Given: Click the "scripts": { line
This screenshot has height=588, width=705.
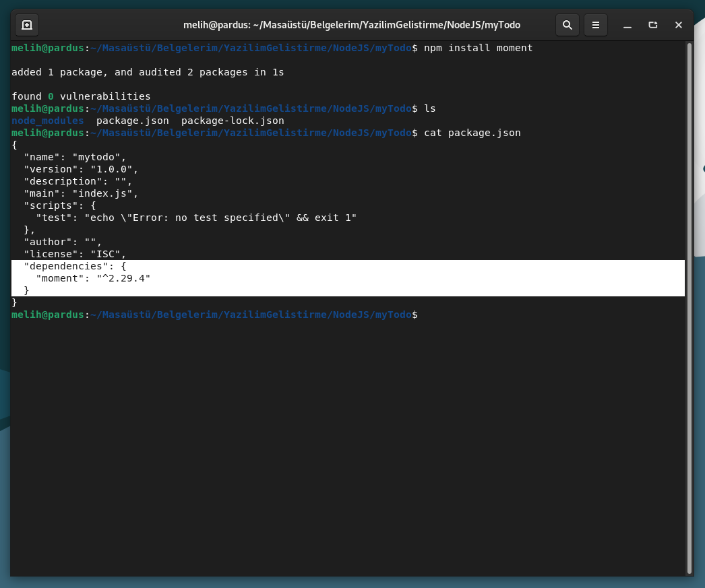Looking at the screenshot, I should pos(60,205).
